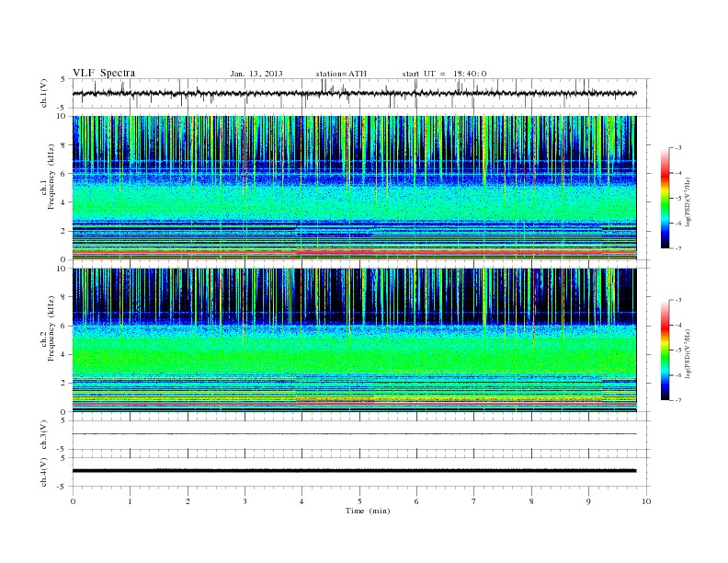Click inside the ch.1 spectrogram panel
The image size is (728, 563).
(x=354, y=188)
